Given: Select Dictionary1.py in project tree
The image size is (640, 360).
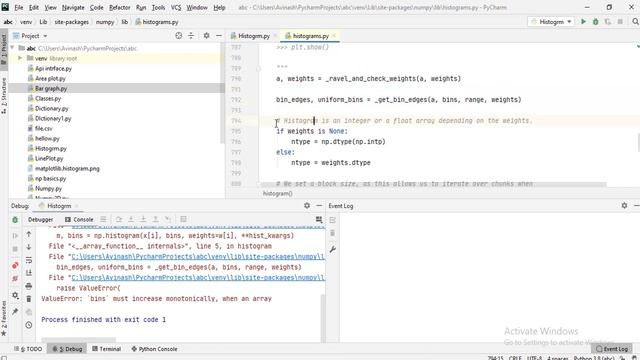Looking at the screenshot, I should [x=53, y=118].
